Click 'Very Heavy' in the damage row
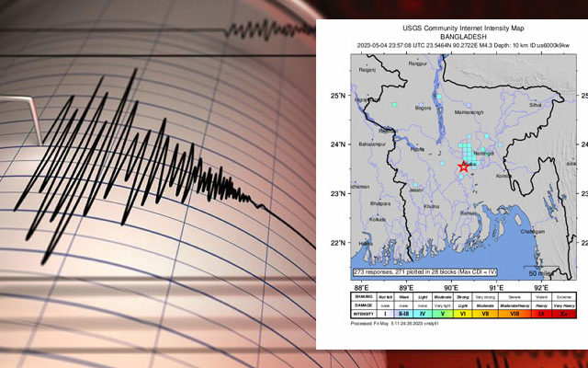 [x=563, y=305]
